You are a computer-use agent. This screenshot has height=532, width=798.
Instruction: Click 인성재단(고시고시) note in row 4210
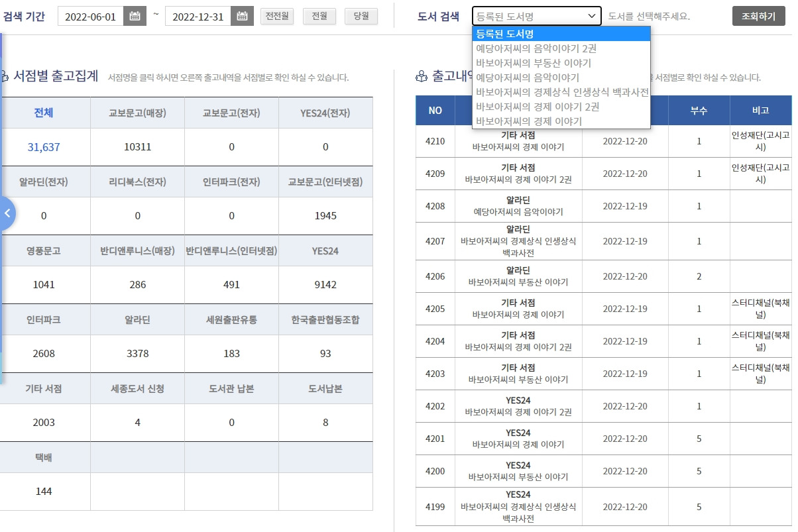761,141
